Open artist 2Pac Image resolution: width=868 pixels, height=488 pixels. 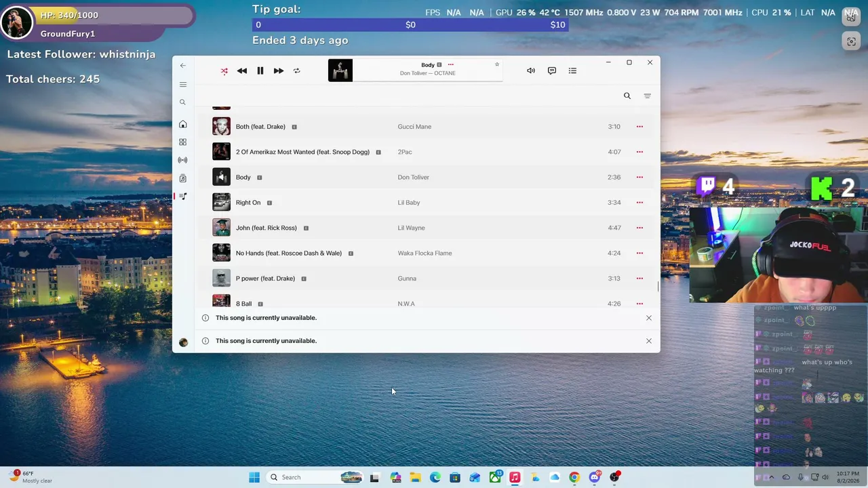405,152
